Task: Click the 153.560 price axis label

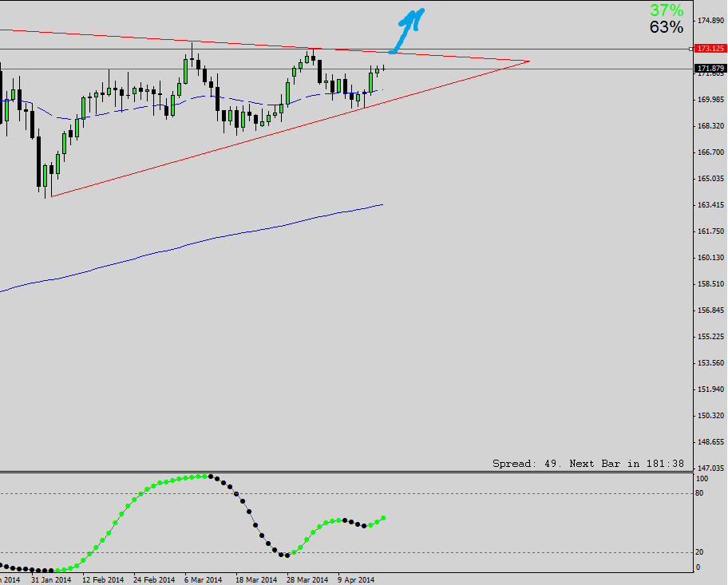Action: tap(711, 362)
